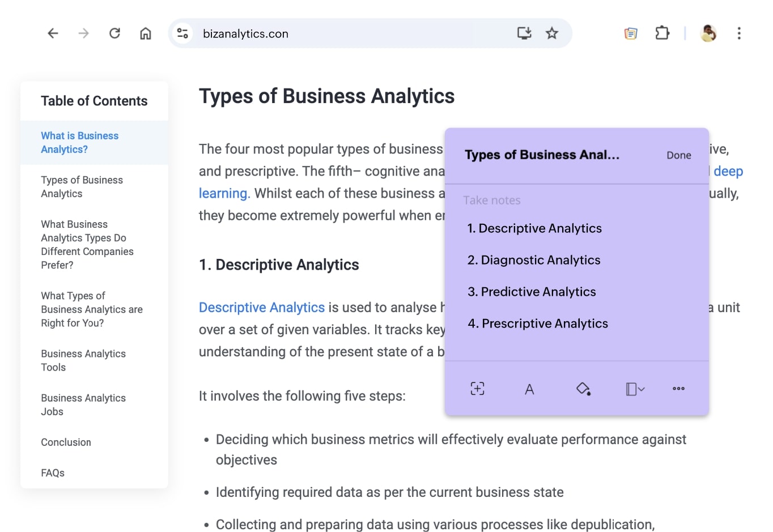Open the Chrome three-dot menu
773x532 pixels.
click(x=739, y=33)
